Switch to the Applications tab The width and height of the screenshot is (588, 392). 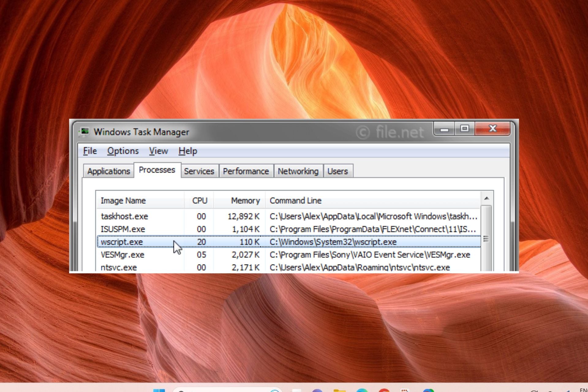coord(109,171)
